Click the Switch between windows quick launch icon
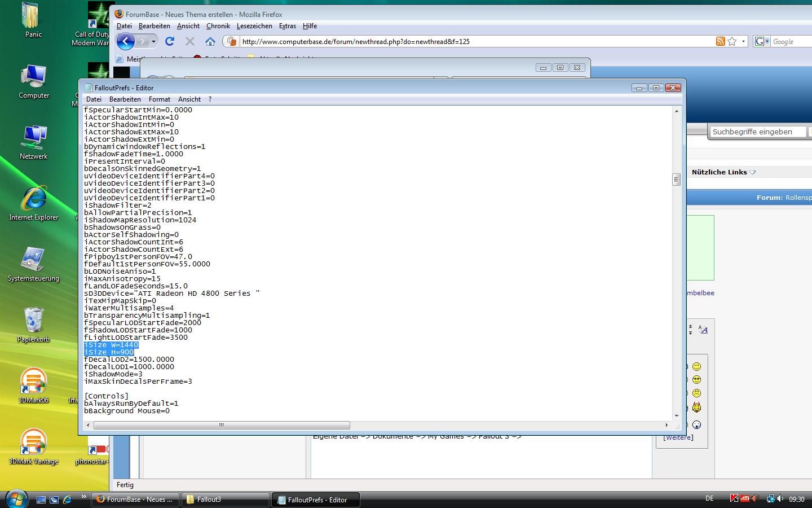The image size is (812, 508). click(54, 500)
